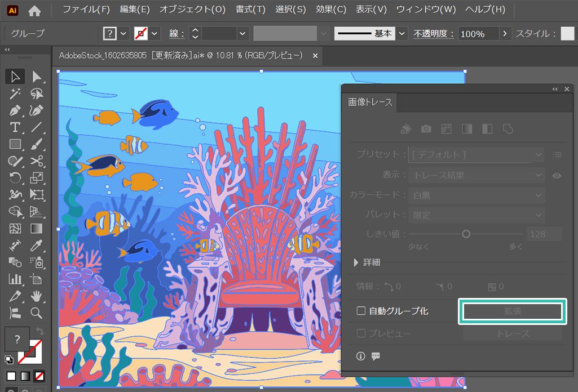This screenshot has width=578, height=392.
Task: Open the オブジェクト(O) menu
Action: click(x=192, y=10)
